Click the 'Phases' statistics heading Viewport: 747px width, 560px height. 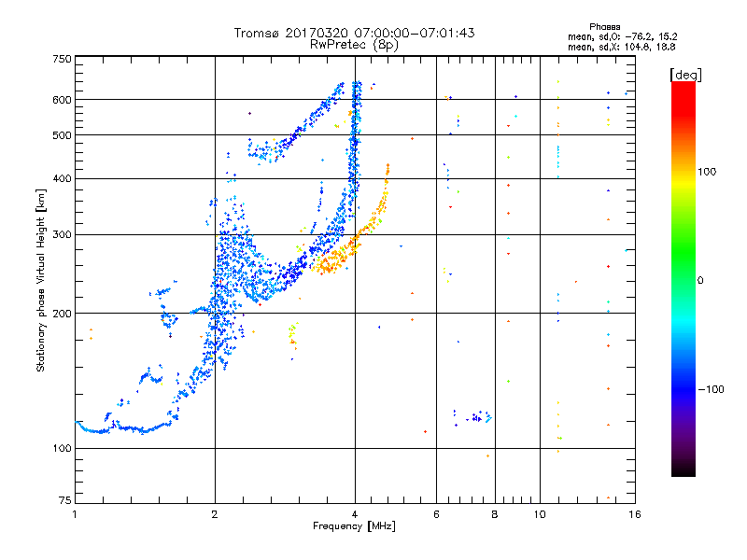604,27
